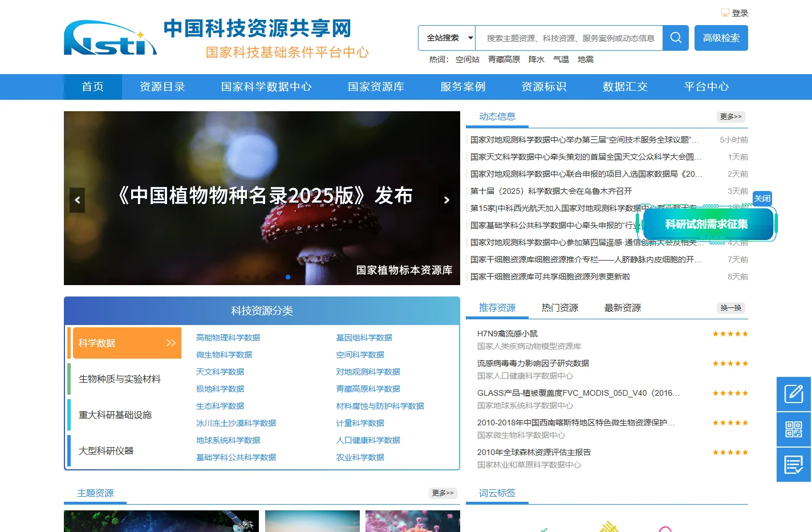Open 青藏高原科学数据 link
This screenshot has width=812, height=532.
368,389
